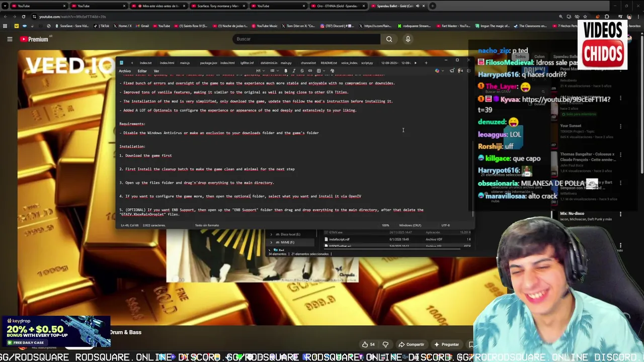Open the browser apps grid icon

tap(5, 26)
